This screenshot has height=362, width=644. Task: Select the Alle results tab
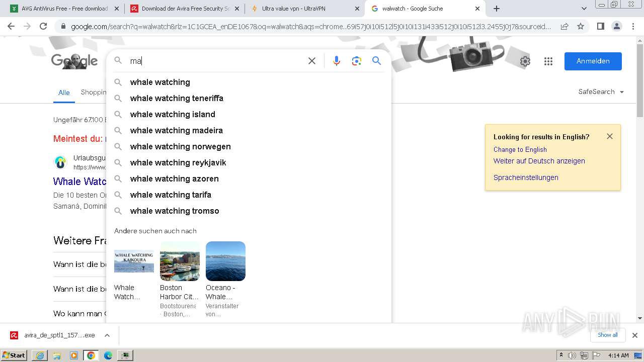(64, 93)
